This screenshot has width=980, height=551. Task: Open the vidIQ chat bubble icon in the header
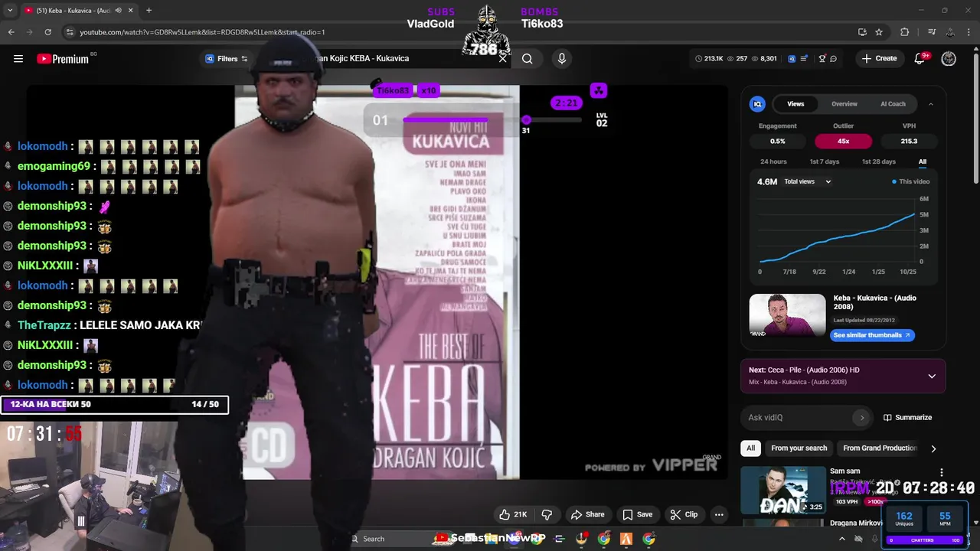[834, 59]
